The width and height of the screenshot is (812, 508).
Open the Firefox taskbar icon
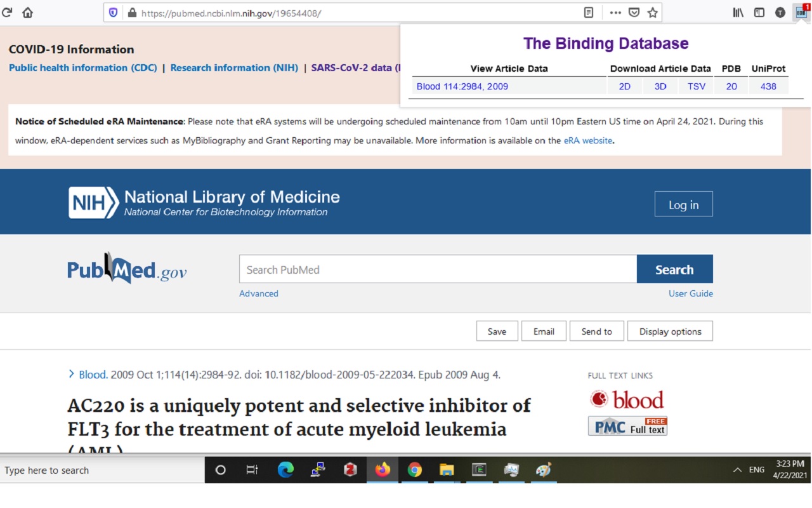383,470
